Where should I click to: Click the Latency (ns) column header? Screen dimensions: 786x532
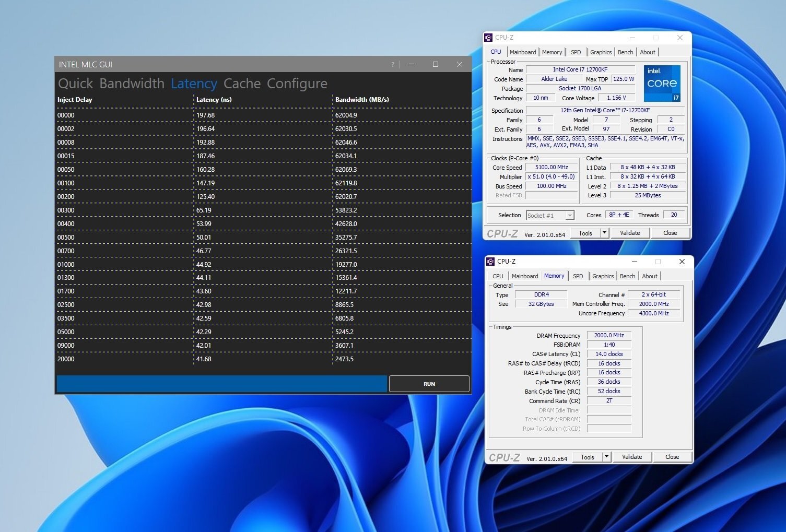(x=214, y=100)
